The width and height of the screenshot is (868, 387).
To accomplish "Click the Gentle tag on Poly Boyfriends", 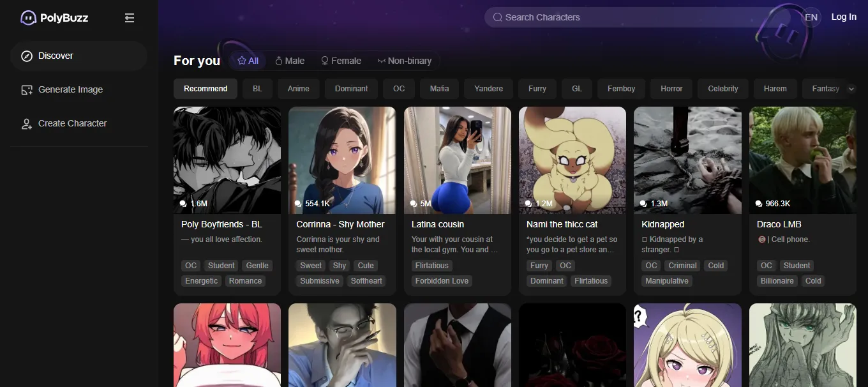I will 257,266.
